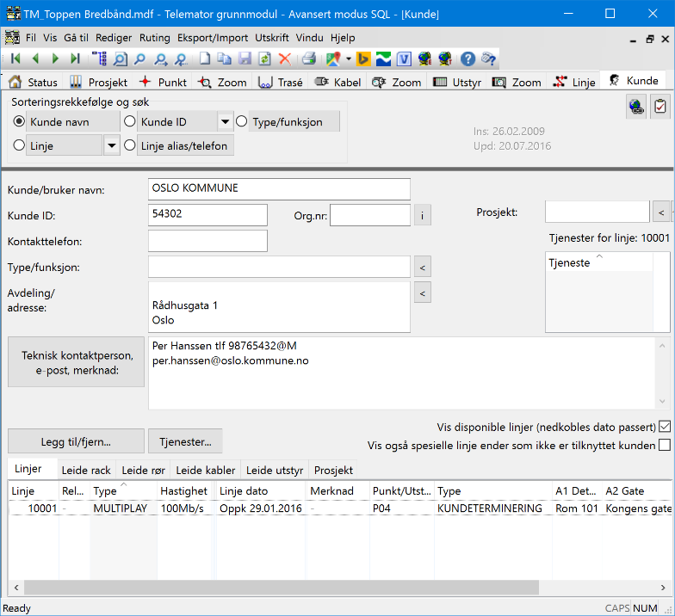Open the Utstyr tab
The width and height of the screenshot is (675, 616).
[457, 82]
